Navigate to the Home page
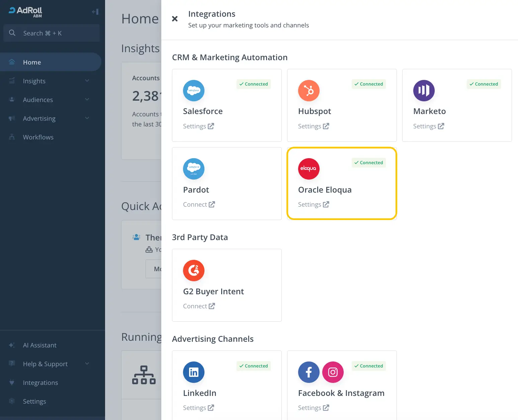 (32, 62)
